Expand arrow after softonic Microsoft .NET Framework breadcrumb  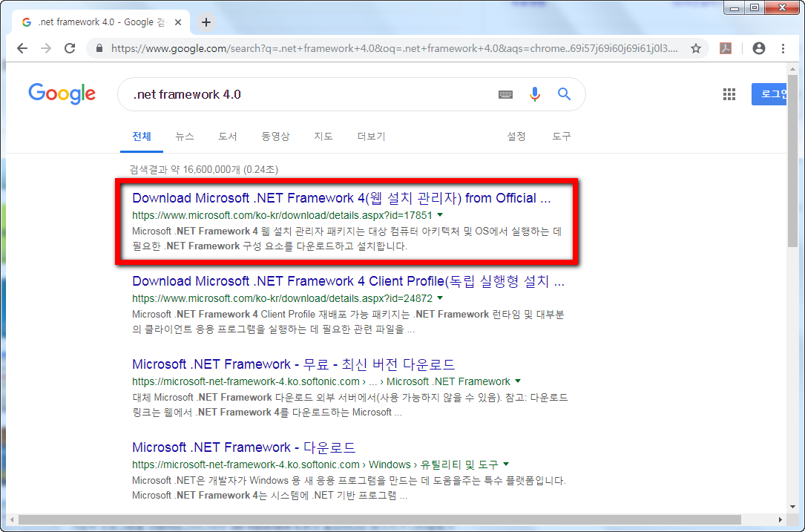(518, 381)
